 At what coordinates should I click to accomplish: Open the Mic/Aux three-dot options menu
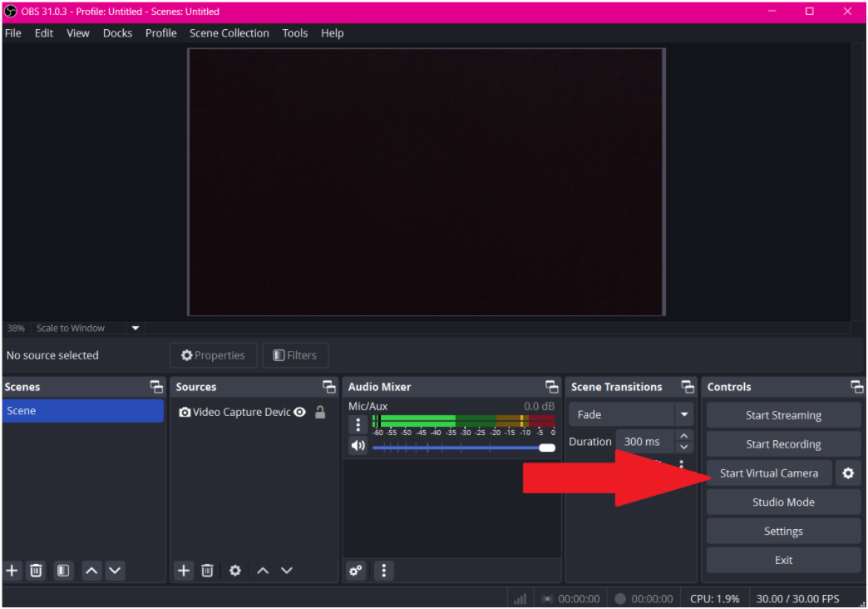[x=358, y=425]
